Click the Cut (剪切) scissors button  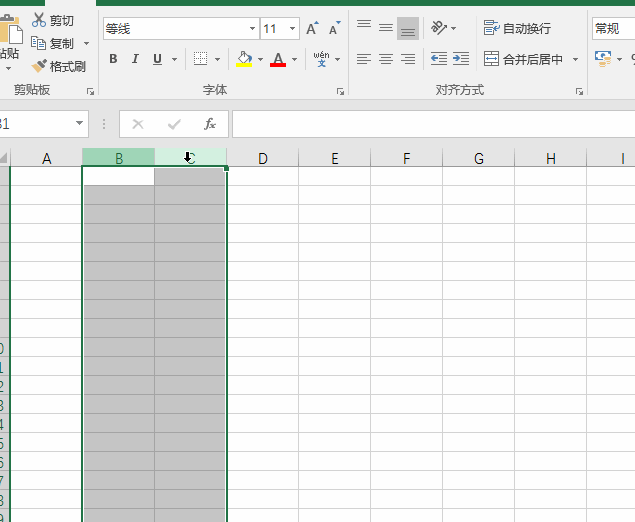click(52, 20)
